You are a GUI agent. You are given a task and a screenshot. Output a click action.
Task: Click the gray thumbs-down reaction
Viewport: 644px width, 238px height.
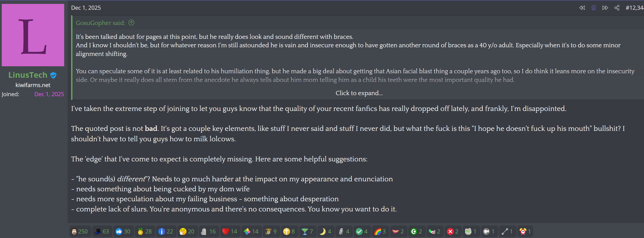click(489, 232)
